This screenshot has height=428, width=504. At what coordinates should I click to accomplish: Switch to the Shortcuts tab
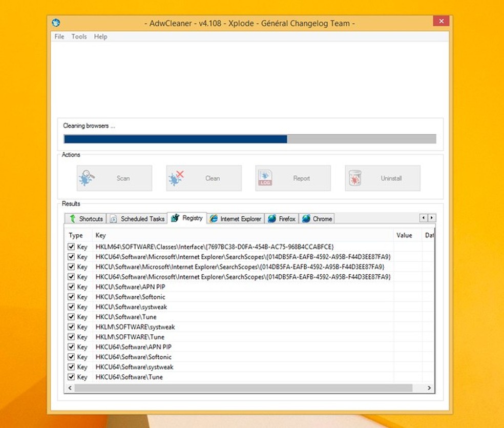point(86,219)
